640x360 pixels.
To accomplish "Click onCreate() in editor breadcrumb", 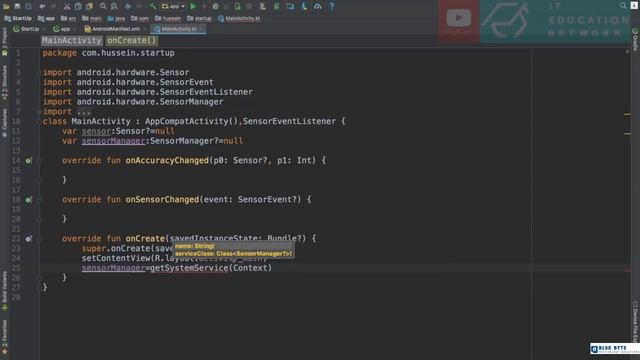I will tap(131, 40).
